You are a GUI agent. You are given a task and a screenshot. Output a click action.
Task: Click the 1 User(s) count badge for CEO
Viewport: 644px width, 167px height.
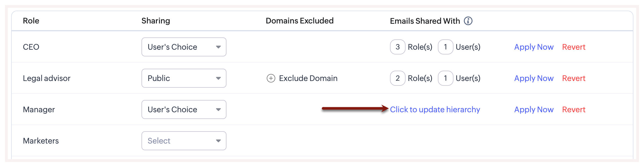pyautogui.click(x=445, y=47)
